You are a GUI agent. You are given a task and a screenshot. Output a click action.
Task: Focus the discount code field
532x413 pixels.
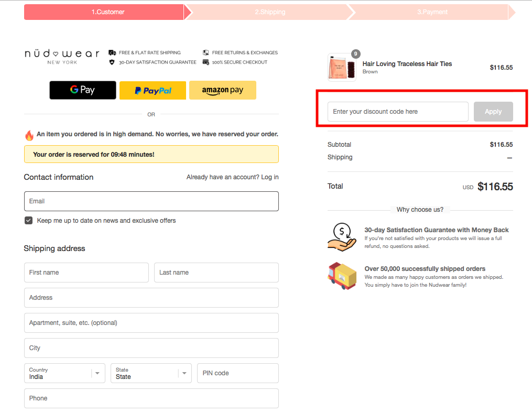click(398, 112)
